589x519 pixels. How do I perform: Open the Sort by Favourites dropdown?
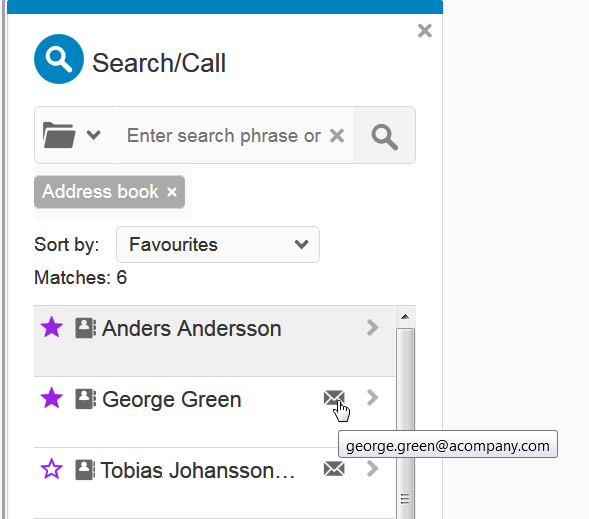218,244
